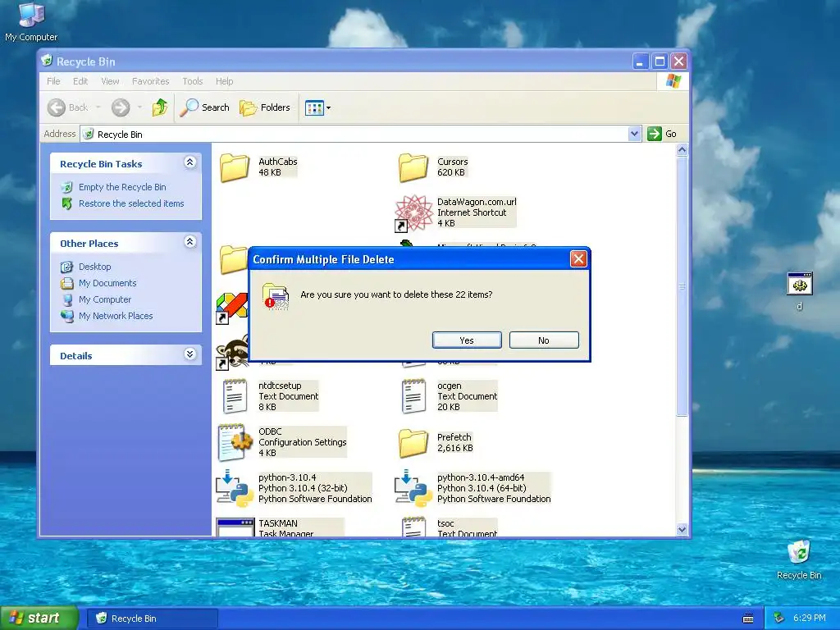The width and height of the screenshot is (840, 630).
Task: Open the Tools menu
Action: pyautogui.click(x=192, y=81)
